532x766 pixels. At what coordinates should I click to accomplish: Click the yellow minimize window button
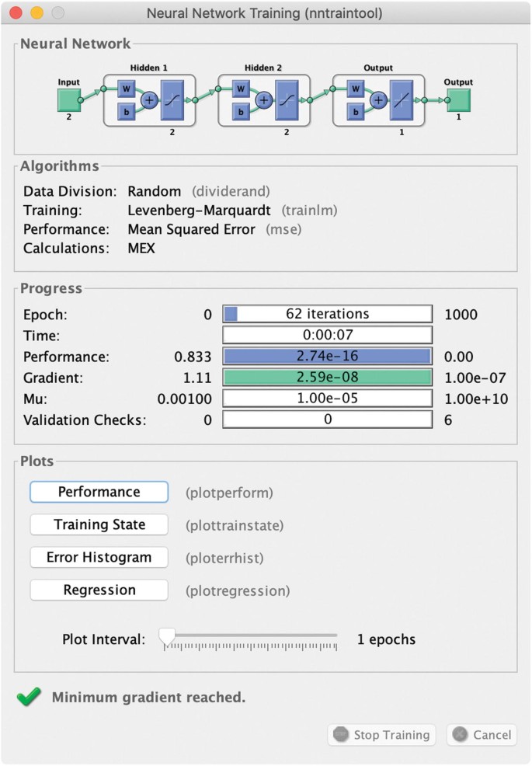click(37, 13)
